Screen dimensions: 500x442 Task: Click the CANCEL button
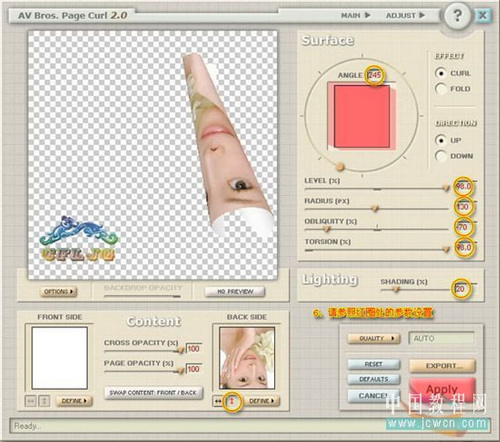pos(374,396)
